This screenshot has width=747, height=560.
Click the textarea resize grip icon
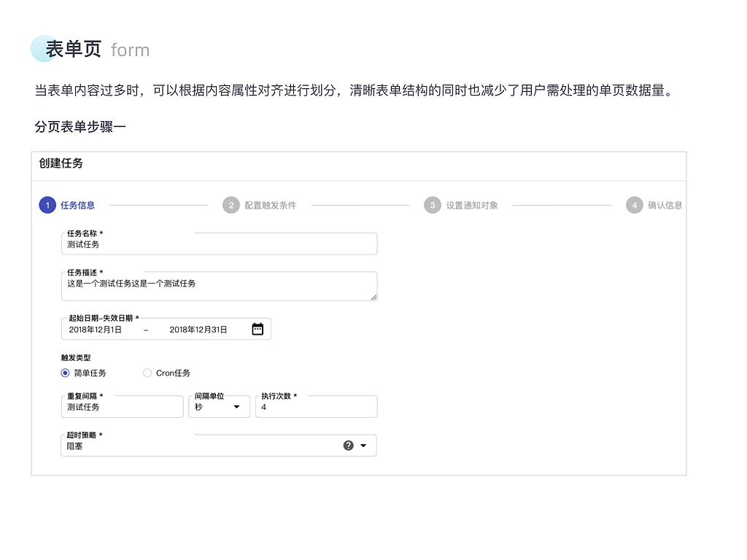coord(374,297)
